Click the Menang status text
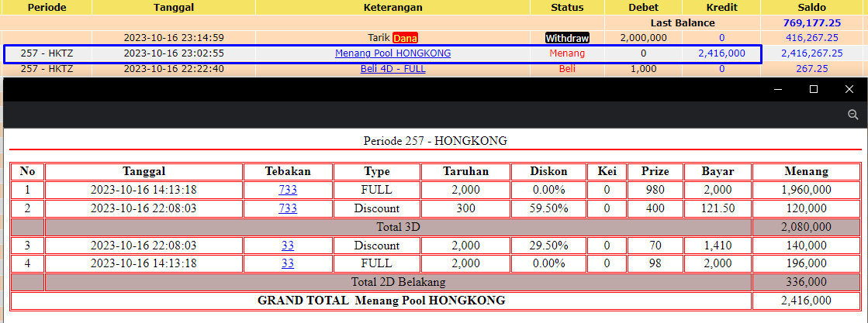Screen dimensions: 868x323 click(x=567, y=53)
